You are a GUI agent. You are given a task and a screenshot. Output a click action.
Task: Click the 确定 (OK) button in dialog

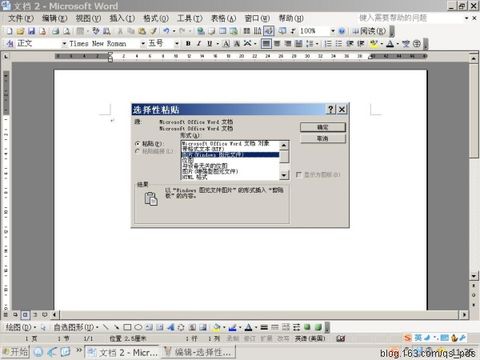(323, 127)
